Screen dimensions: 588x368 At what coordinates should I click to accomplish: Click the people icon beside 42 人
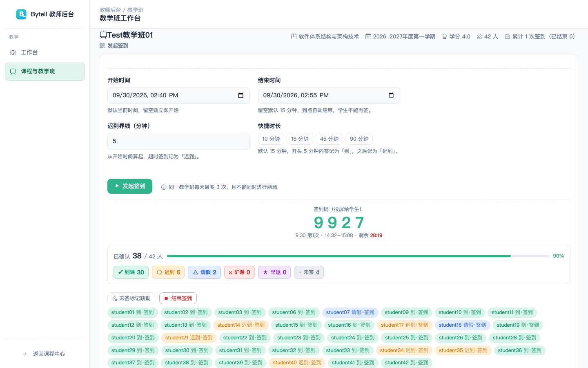coord(480,36)
